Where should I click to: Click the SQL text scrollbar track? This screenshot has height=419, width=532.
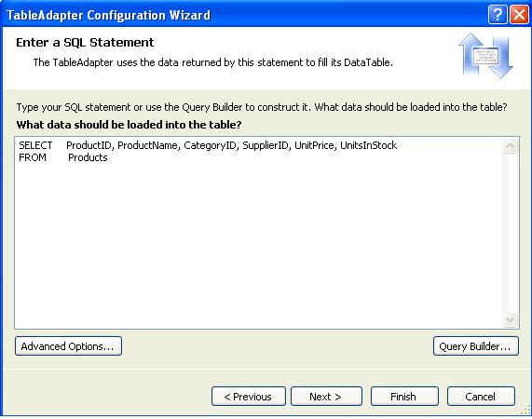tap(510, 233)
